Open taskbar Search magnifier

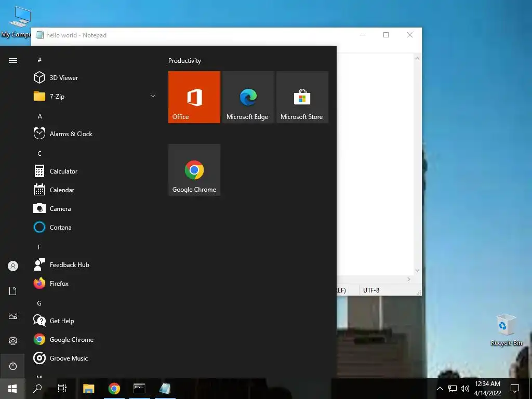pos(37,388)
